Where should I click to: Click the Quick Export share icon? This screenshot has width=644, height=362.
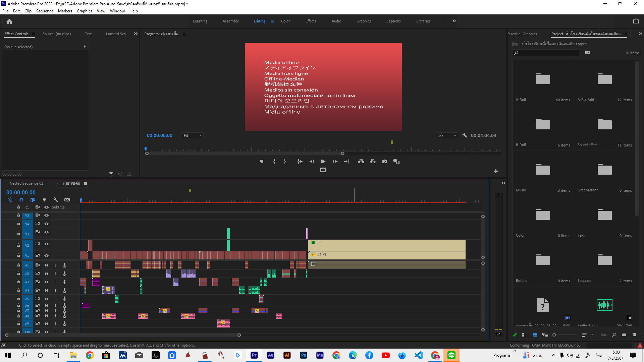coord(636,21)
